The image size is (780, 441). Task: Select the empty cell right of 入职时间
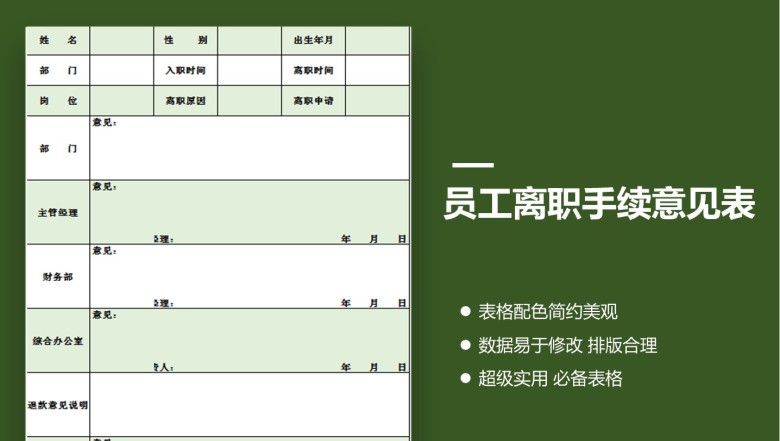[x=250, y=70]
